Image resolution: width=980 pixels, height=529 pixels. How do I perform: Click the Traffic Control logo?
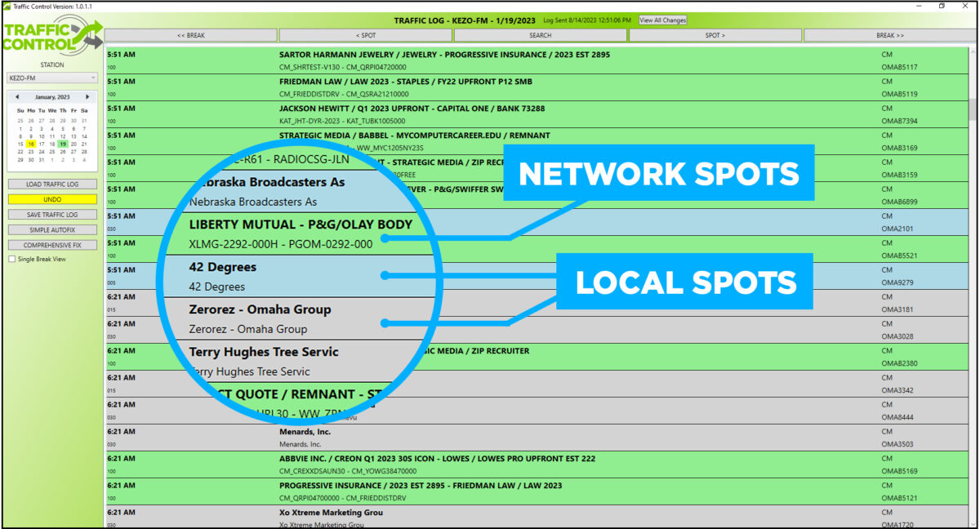click(x=52, y=38)
